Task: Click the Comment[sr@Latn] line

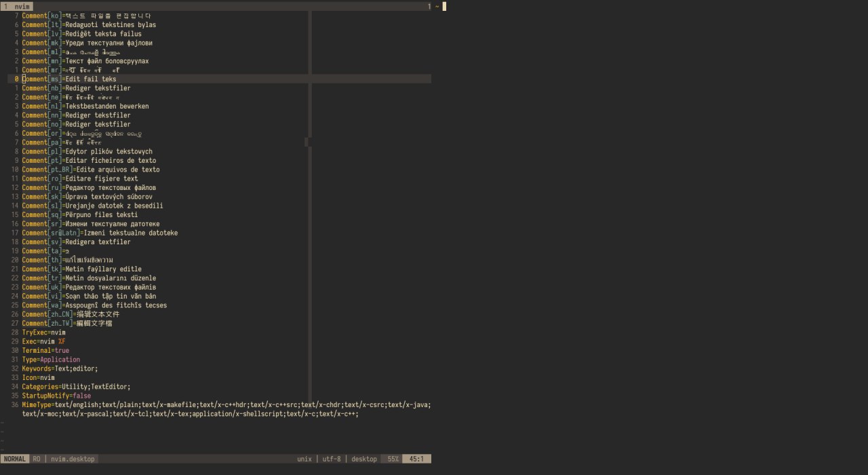Action: [100, 233]
